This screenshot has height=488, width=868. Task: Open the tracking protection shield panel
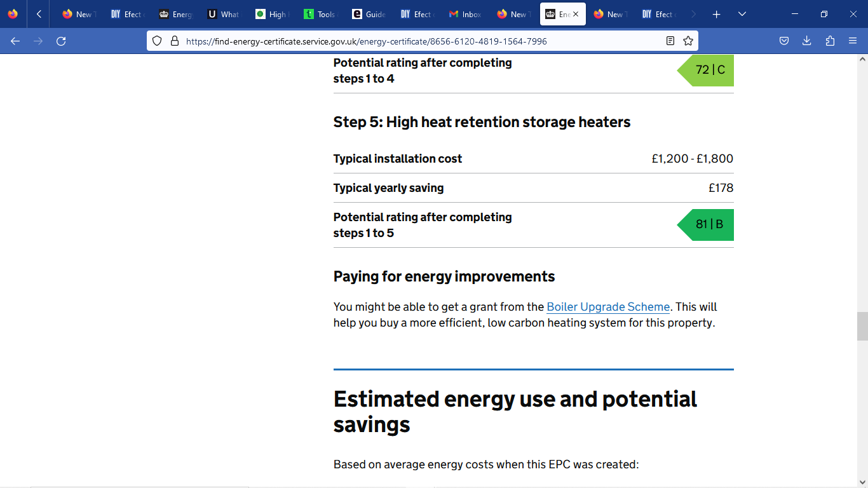click(x=158, y=41)
